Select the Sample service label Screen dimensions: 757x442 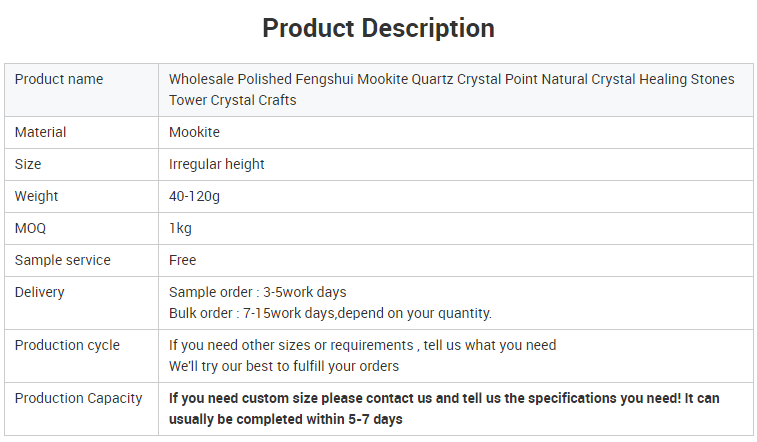click(x=63, y=260)
